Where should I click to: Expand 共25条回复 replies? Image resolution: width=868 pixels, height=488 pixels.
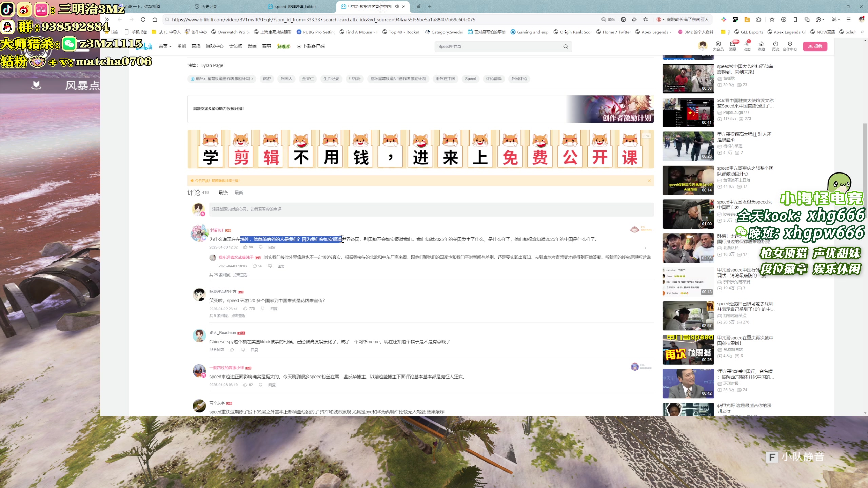[x=228, y=275]
